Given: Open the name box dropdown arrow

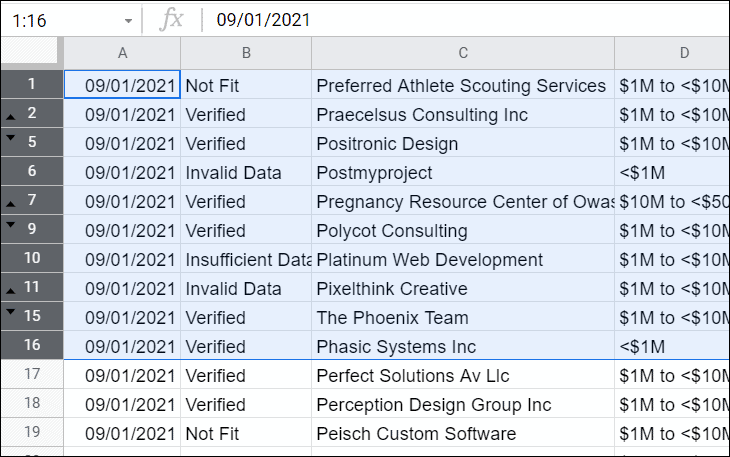Looking at the screenshot, I should pos(128,21).
